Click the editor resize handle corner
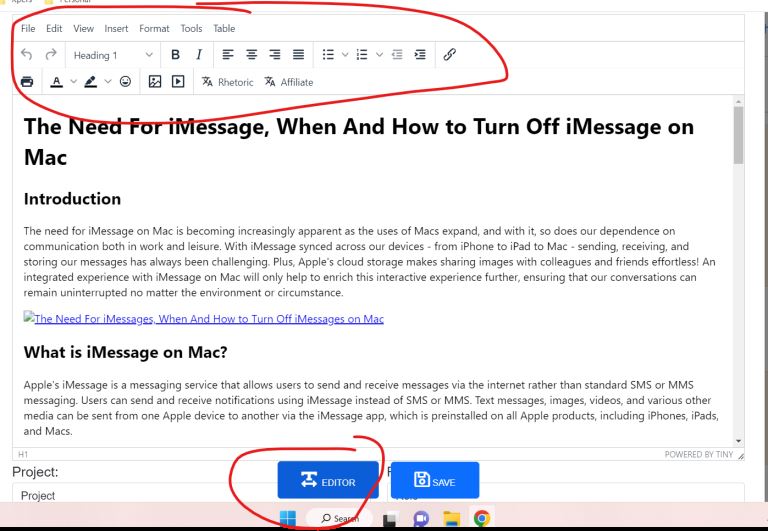Viewport: 768px width, 531px height. (741, 456)
